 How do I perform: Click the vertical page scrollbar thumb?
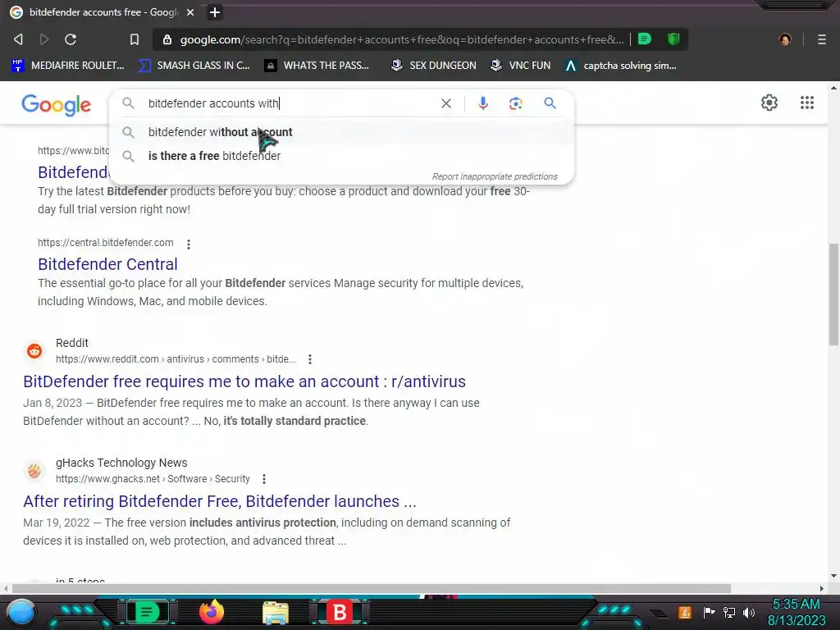tap(833, 294)
